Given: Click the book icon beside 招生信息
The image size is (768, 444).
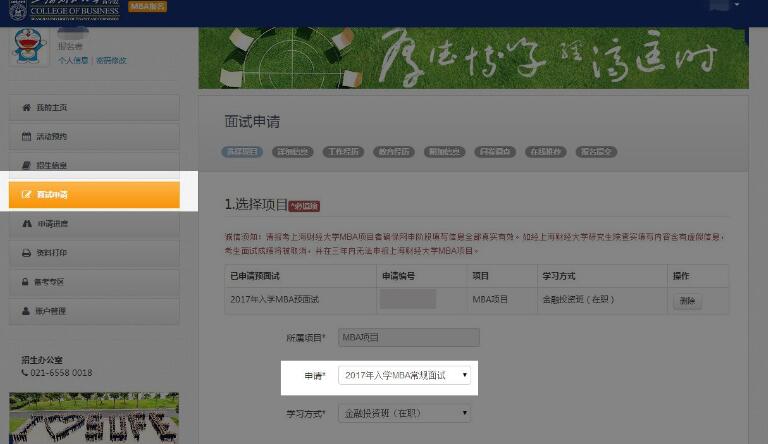Looking at the screenshot, I should click(x=27, y=166).
